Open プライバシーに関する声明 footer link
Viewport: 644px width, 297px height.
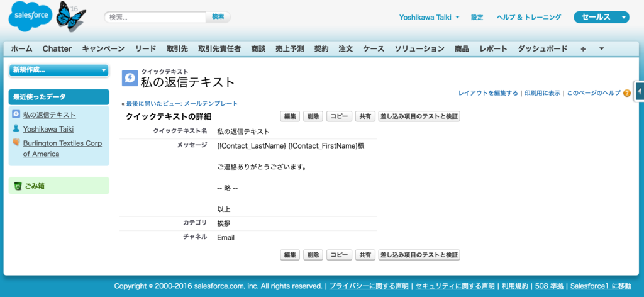(369, 286)
